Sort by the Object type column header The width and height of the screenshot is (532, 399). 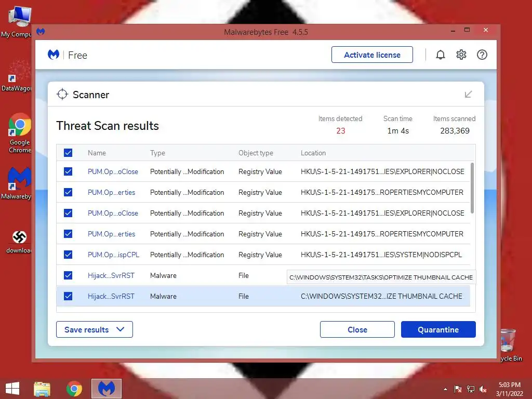256,153
